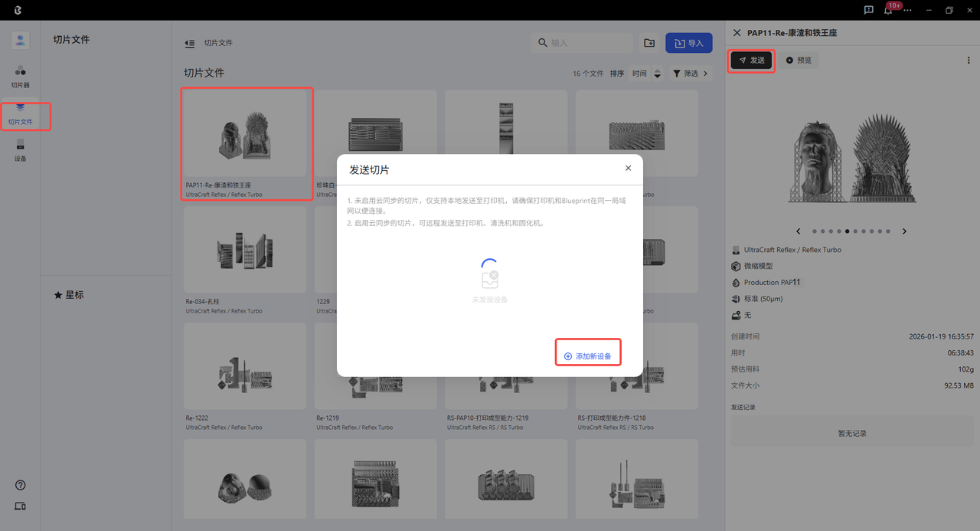Click the 发送切片 dialog title

tap(369, 169)
